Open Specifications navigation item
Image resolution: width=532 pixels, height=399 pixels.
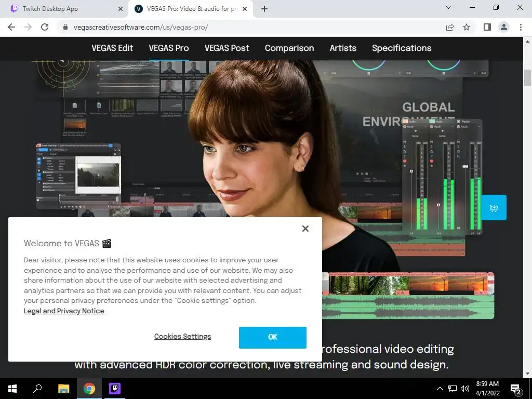(x=402, y=48)
